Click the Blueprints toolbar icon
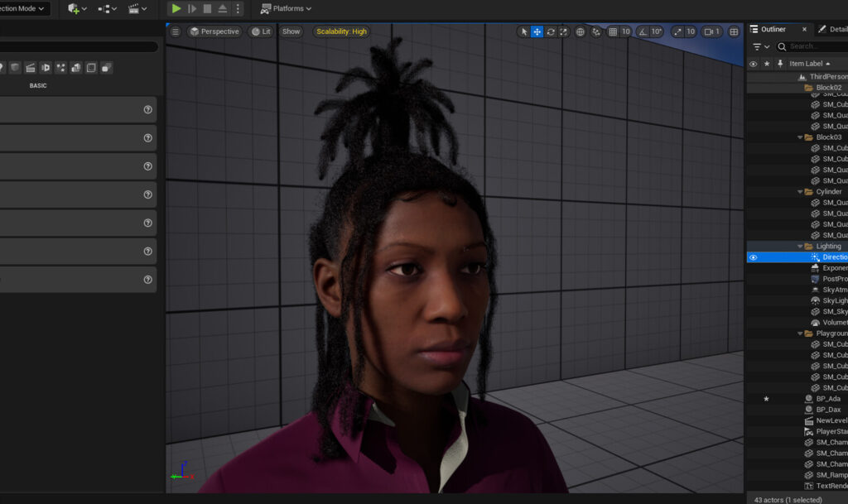 click(104, 8)
